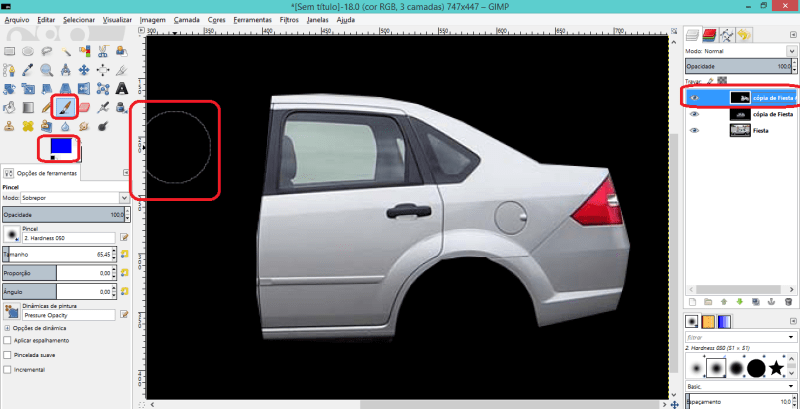Tick the Incremental checkbox
This screenshot has height=409, width=800.
click(8, 369)
